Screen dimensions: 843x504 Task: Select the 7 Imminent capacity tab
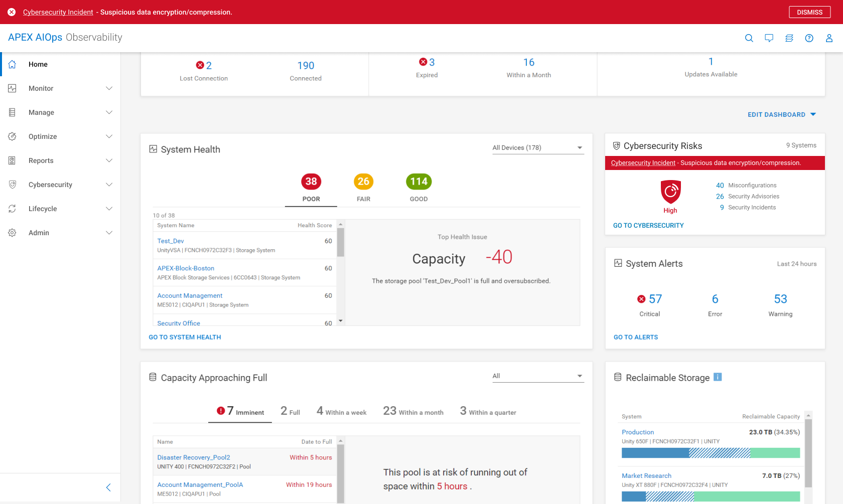240,412
